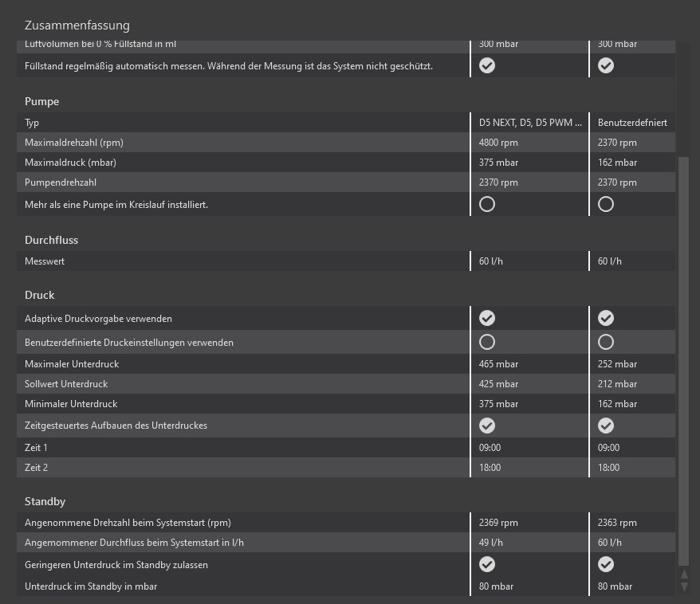Screen dimensions: 700x604
Task: Select right-column Benutzerdefinierte Druckeinstellungen verwenden
Action: point(606,342)
